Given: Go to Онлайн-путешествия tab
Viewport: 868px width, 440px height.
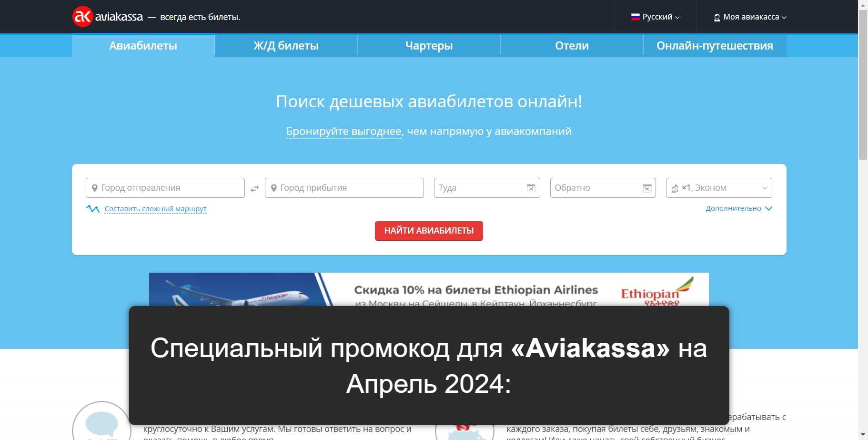Looking at the screenshot, I should click(715, 46).
